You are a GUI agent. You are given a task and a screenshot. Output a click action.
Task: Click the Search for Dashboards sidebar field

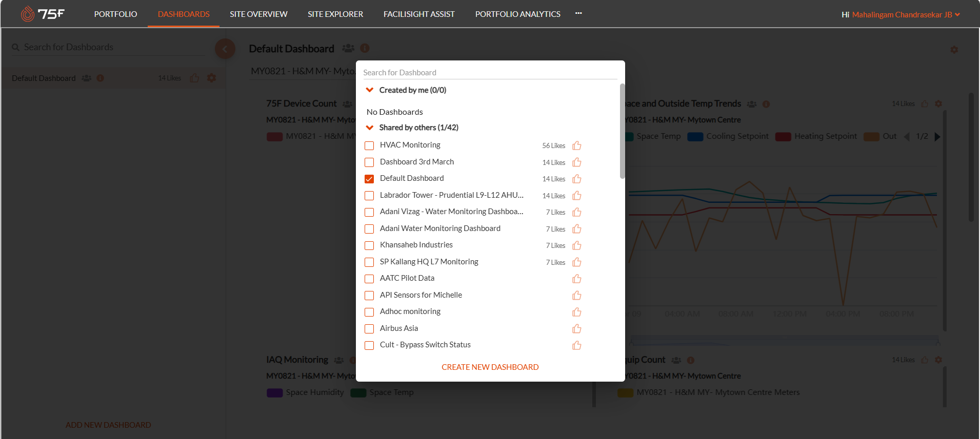point(108,47)
